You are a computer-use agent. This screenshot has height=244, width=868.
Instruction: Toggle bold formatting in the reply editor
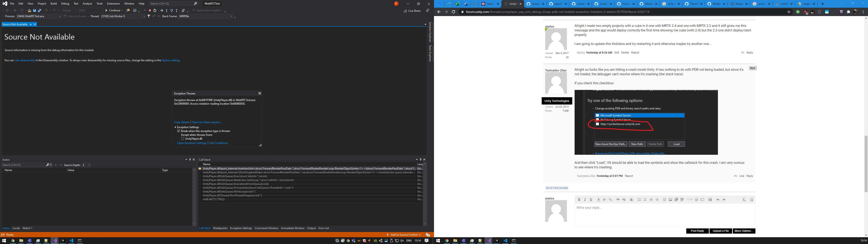(x=579, y=199)
